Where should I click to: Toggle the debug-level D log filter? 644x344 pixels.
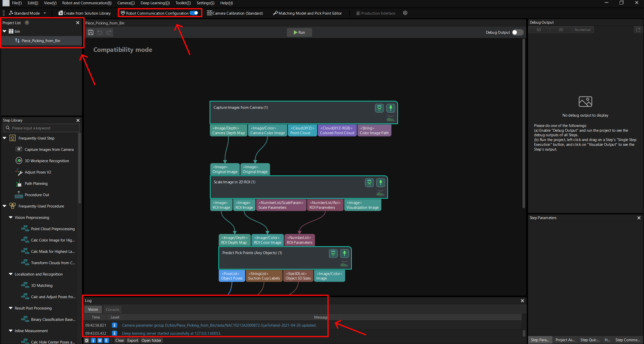coord(87,340)
